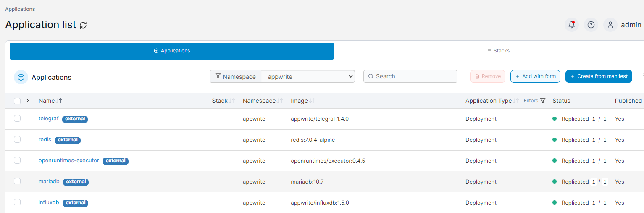Expand all rows using header chevron
This screenshot has height=213, width=644.
pyautogui.click(x=28, y=101)
